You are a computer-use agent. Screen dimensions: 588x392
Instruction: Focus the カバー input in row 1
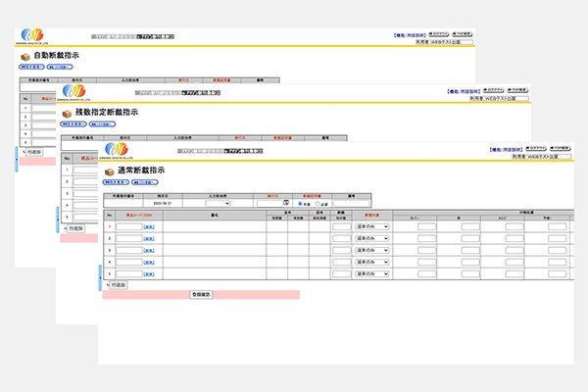tap(426, 226)
